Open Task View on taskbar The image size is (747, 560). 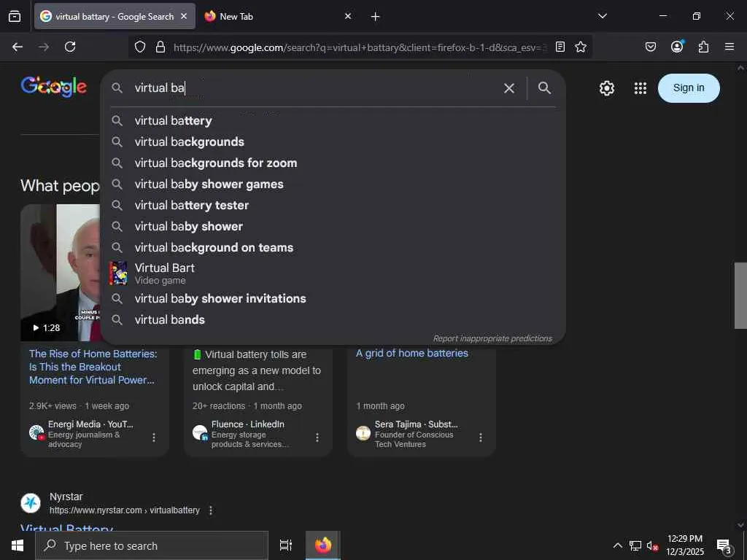285,545
